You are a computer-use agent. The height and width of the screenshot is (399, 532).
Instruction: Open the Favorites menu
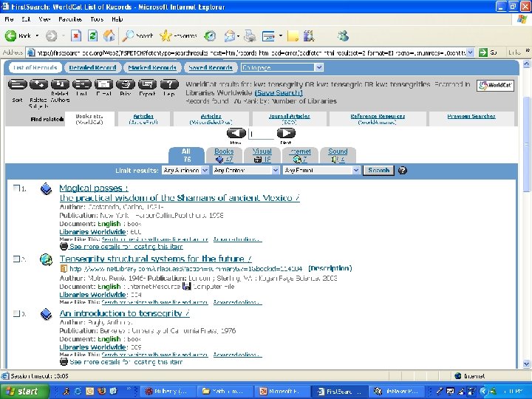(x=70, y=19)
